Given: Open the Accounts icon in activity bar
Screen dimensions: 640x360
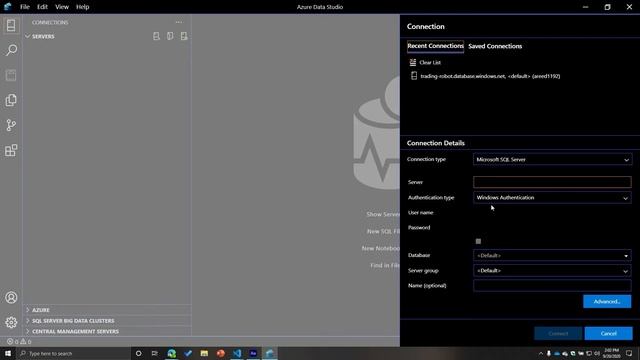Looking at the screenshot, I should tap(11, 298).
